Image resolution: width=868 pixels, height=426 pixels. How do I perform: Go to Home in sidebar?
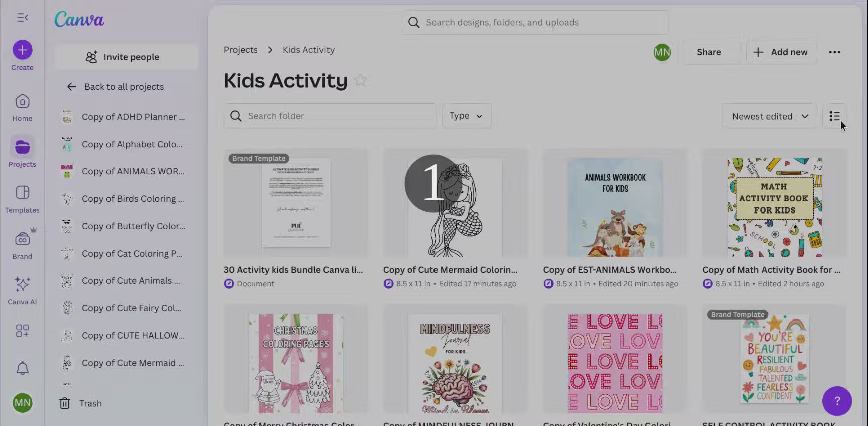[22, 108]
